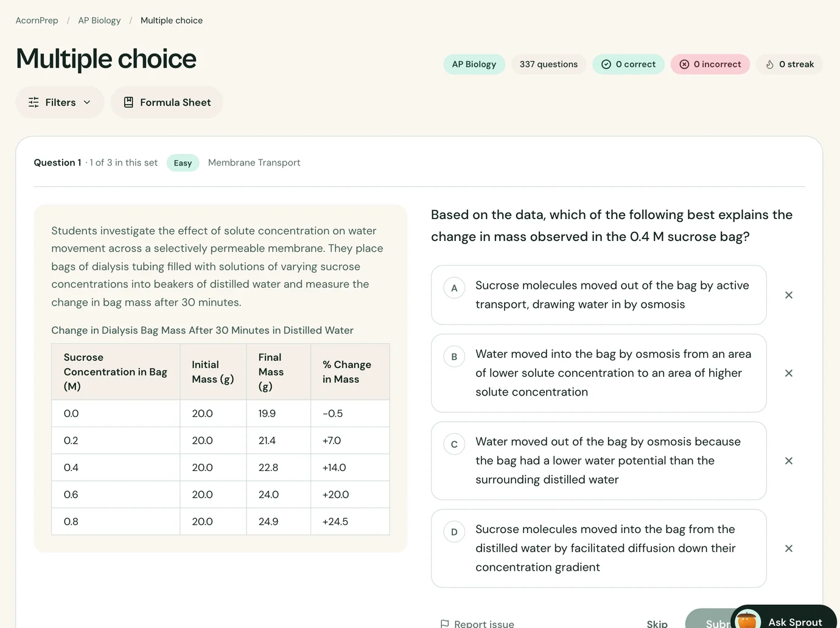Strike out answer C via X icon
The image size is (840, 628).
pos(788,461)
